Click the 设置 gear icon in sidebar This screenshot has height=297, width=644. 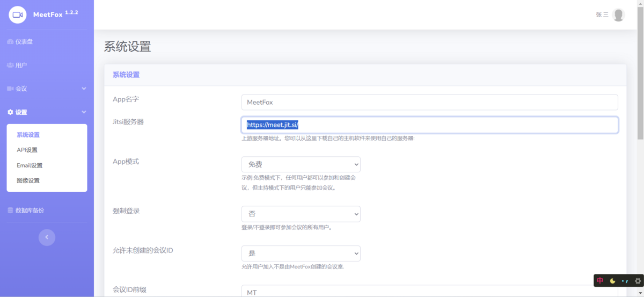10,112
